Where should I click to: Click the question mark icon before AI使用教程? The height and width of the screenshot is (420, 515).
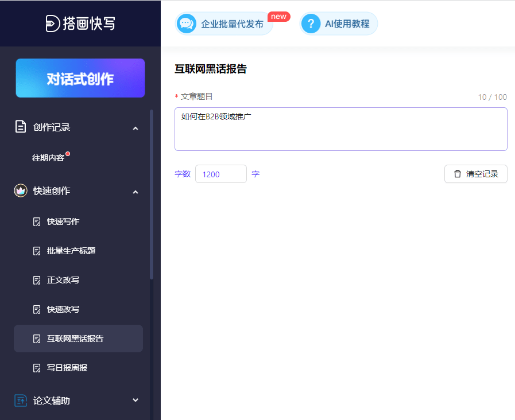point(311,24)
